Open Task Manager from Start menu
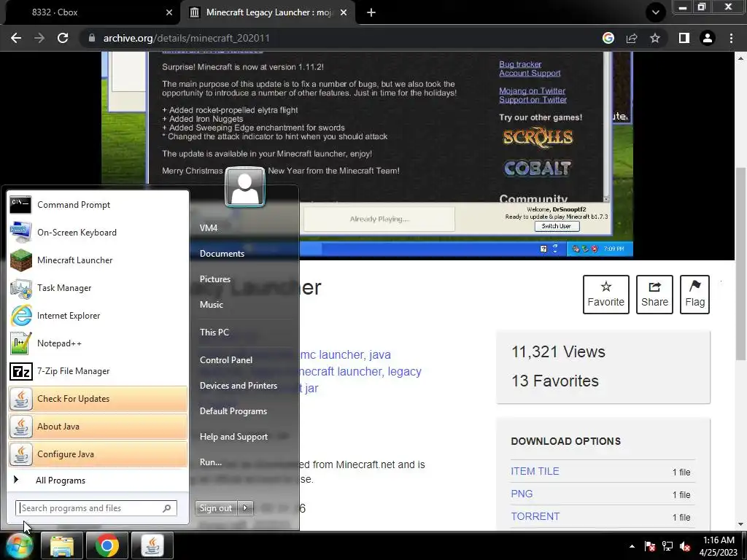Image resolution: width=747 pixels, height=560 pixels. (98, 287)
